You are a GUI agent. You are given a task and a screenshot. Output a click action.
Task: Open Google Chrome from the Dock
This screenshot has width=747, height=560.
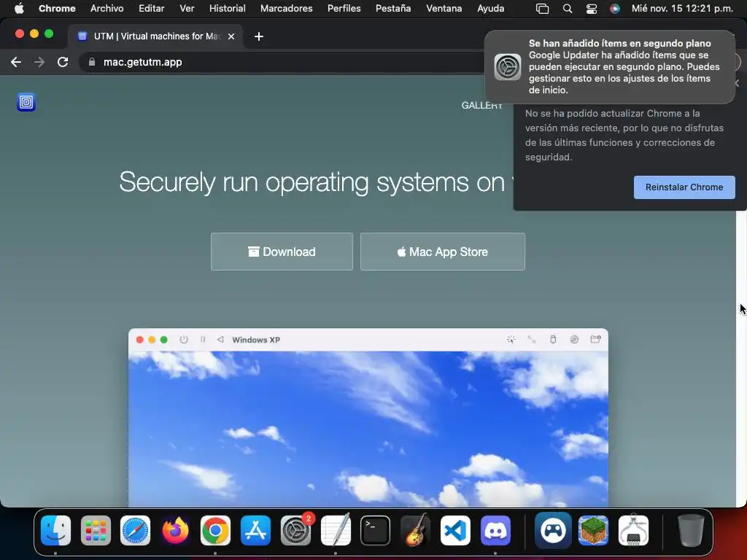click(x=215, y=530)
